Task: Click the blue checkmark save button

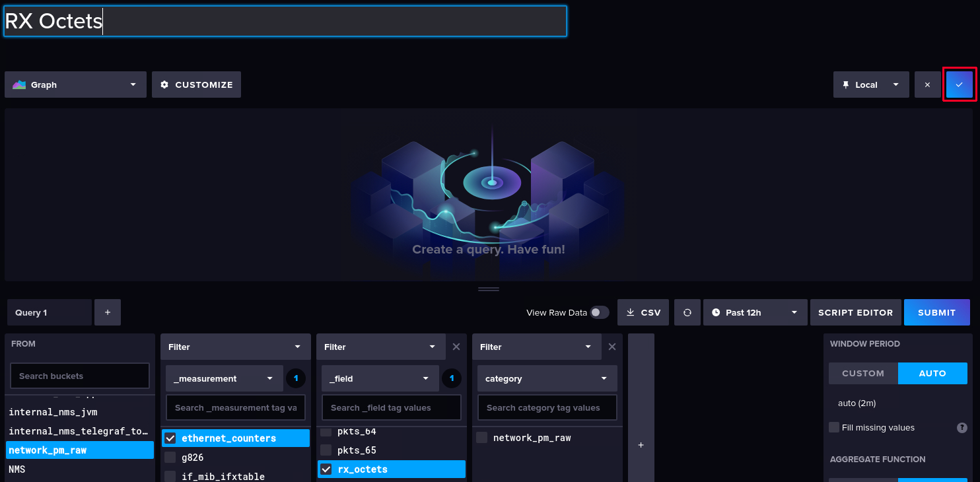Action: 960,85
